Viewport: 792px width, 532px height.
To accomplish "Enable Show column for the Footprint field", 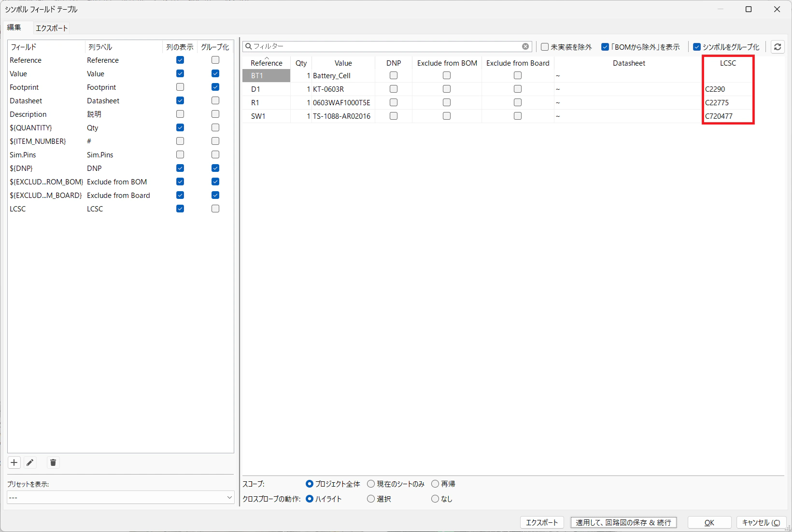I will click(180, 87).
